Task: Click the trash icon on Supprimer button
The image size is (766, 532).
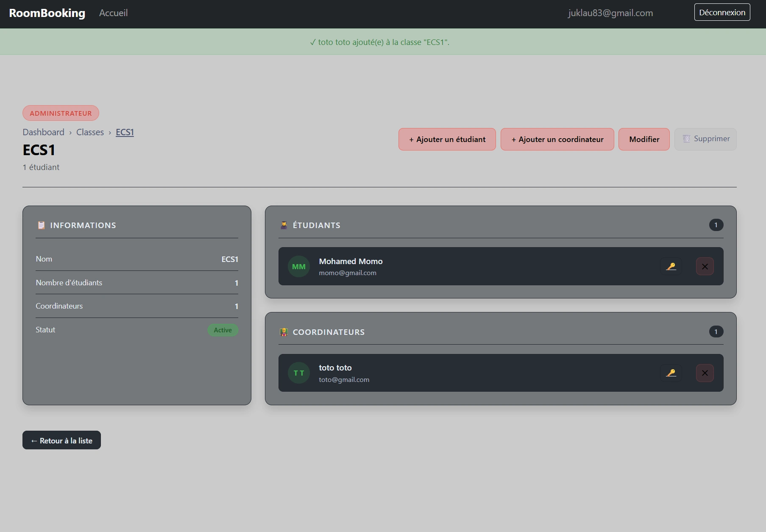Action: tap(686, 139)
